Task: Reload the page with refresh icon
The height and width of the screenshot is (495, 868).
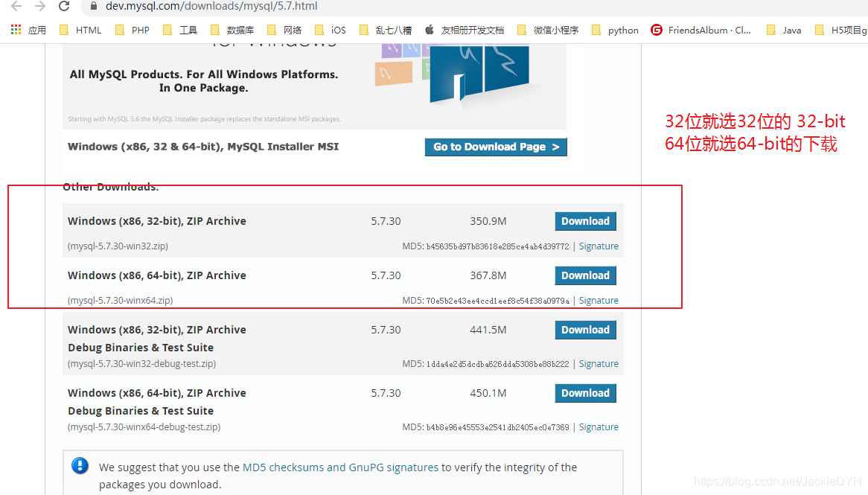Action: [64, 6]
